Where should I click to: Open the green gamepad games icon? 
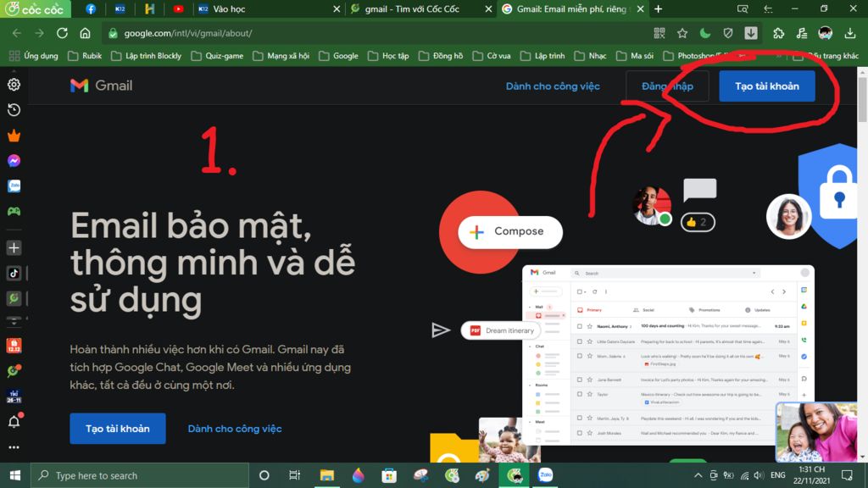pos(14,211)
